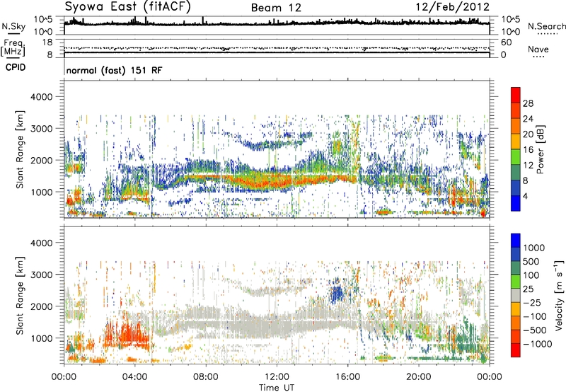Click the "Time UT" axis label
566x392 pixels.
coord(277,388)
